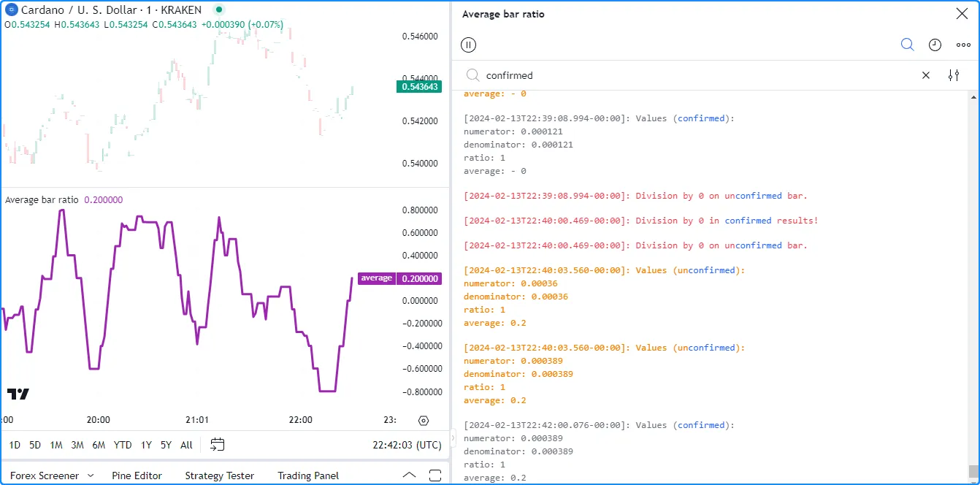This screenshot has width=980, height=485.
Task: Maximize the bottom panel
Action: coord(435,476)
